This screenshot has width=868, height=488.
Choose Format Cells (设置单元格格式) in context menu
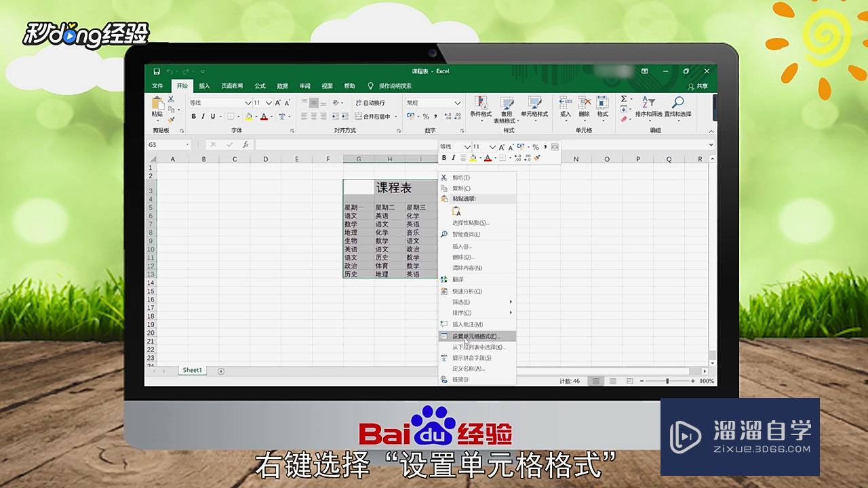(x=477, y=336)
